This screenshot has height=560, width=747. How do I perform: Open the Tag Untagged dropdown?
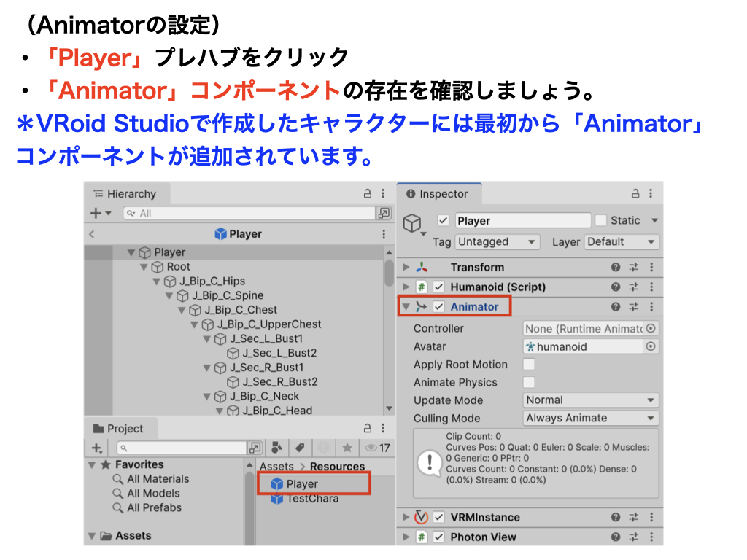click(x=498, y=242)
